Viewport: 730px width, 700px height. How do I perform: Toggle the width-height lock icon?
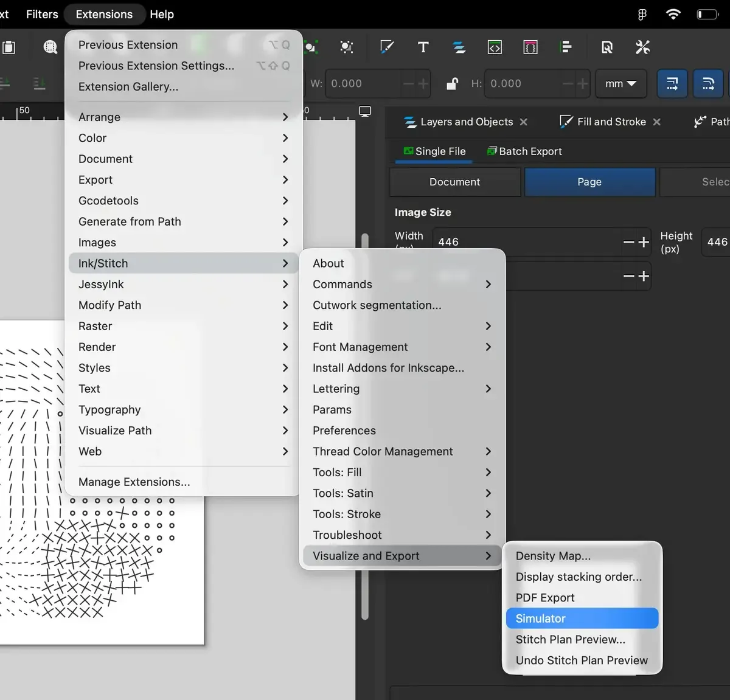(452, 83)
